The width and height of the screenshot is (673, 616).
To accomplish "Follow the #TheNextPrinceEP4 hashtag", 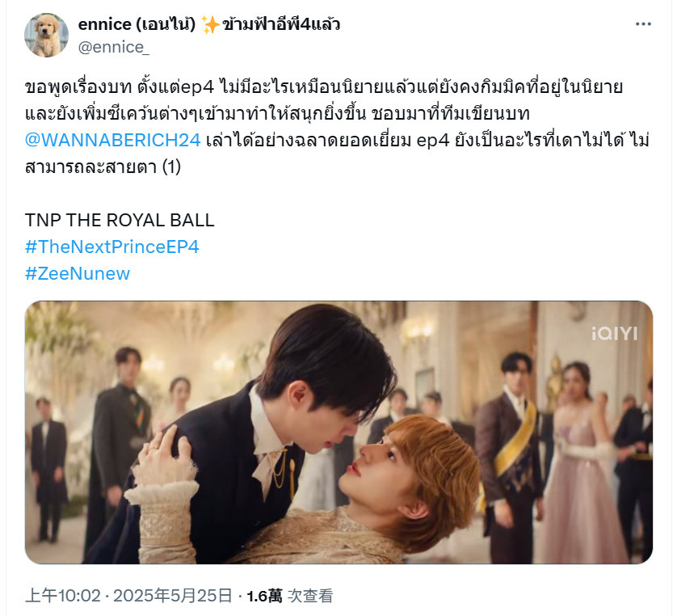I will tap(112, 247).
